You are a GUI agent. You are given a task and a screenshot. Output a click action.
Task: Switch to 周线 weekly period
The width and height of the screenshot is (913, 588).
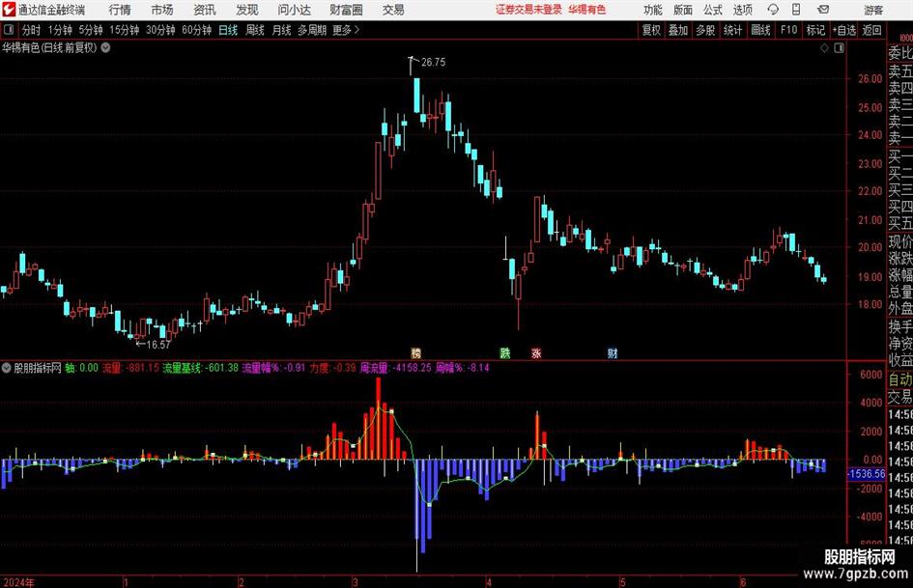click(255, 30)
